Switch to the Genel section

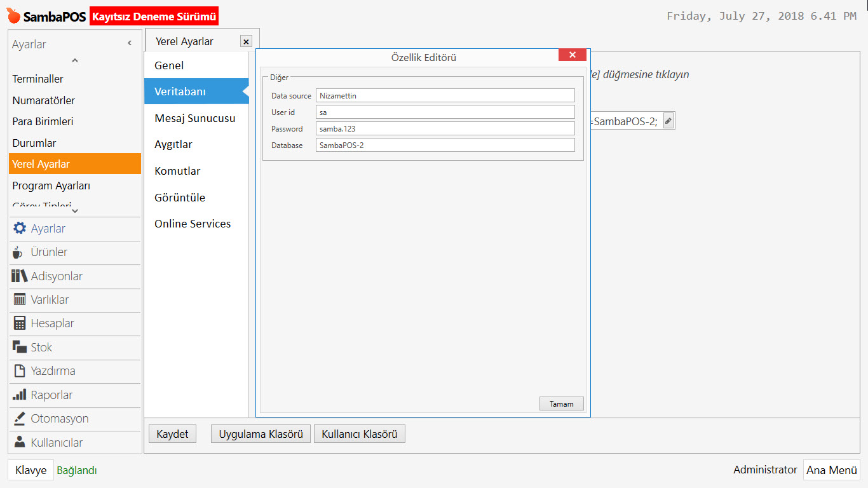[x=169, y=65]
